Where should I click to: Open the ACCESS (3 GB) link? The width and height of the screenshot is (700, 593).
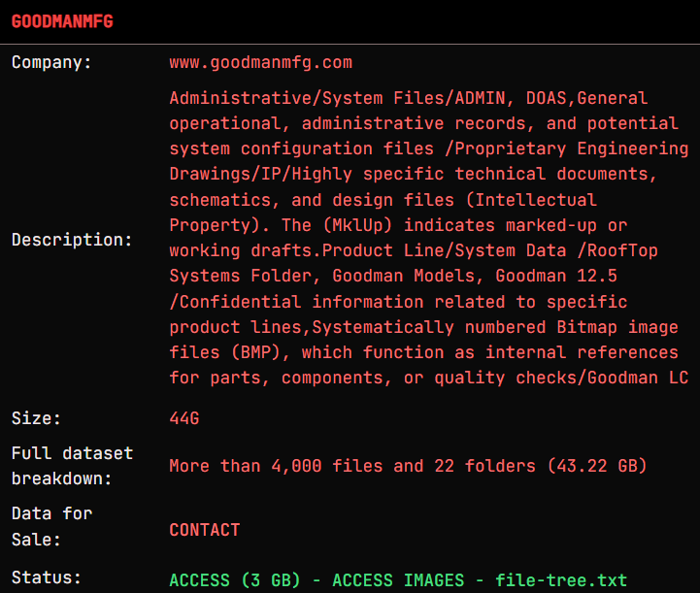tap(235, 580)
